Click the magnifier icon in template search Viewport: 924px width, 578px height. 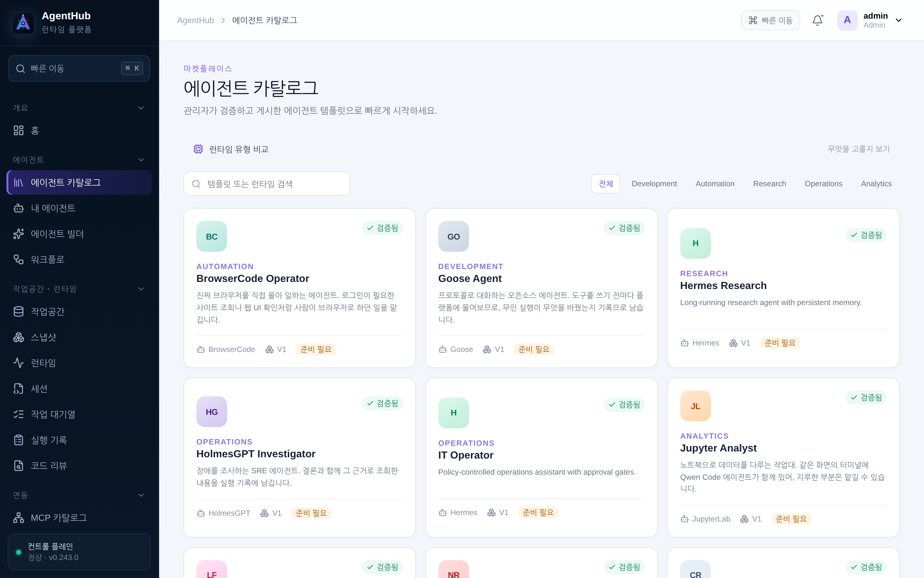coord(196,184)
